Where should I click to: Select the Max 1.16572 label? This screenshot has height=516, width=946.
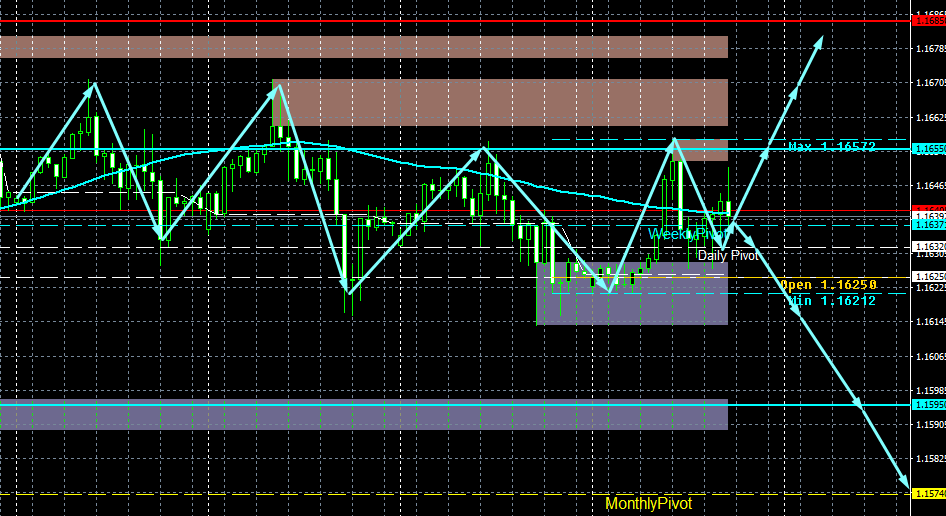pyautogui.click(x=832, y=147)
